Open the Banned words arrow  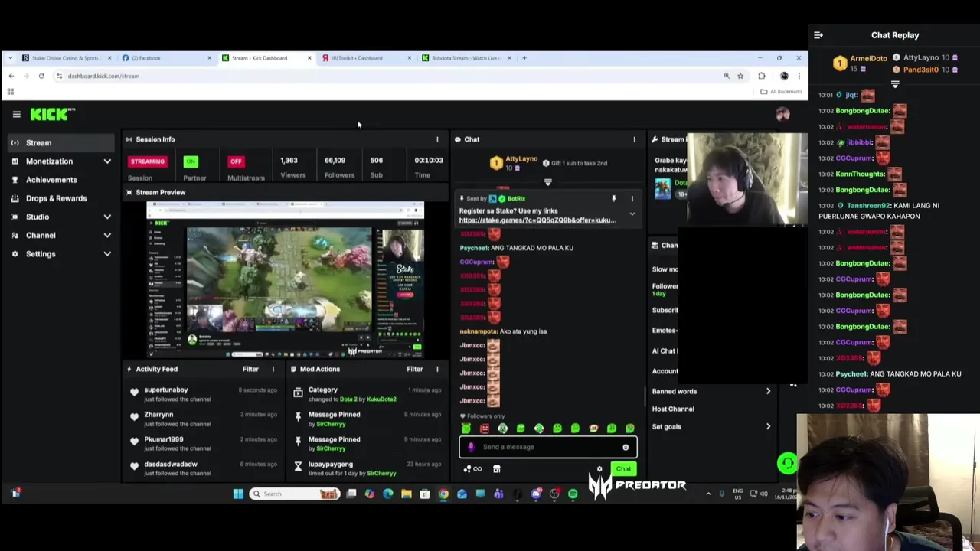point(768,392)
